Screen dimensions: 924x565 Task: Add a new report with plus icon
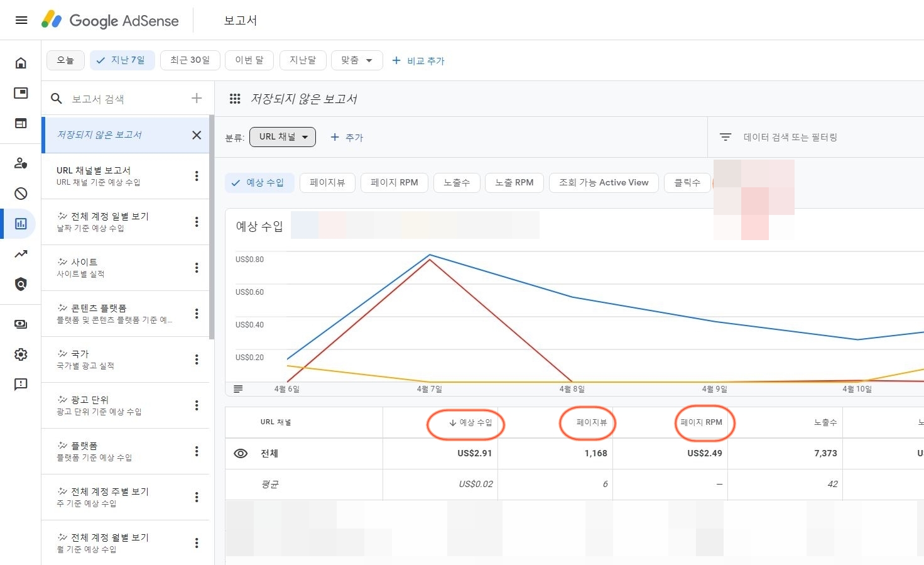click(x=197, y=98)
